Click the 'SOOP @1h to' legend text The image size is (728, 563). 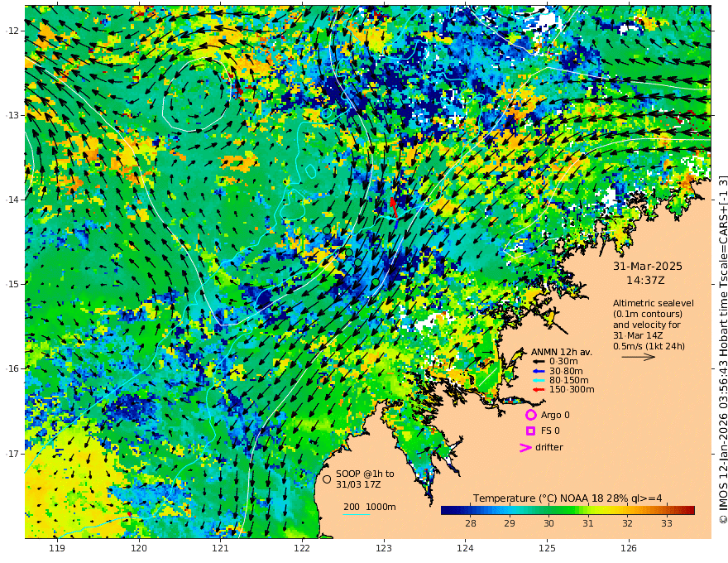tap(365, 474)
